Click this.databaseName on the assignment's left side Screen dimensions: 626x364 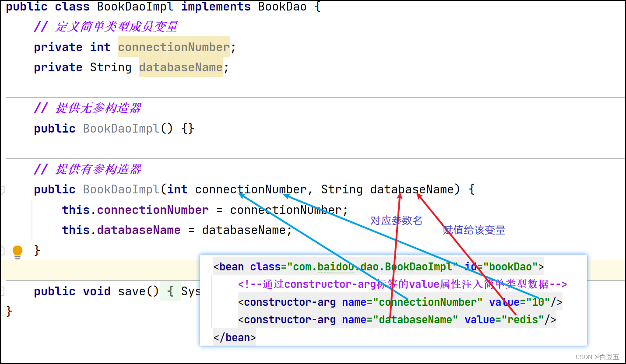click(x=121, y=230)
